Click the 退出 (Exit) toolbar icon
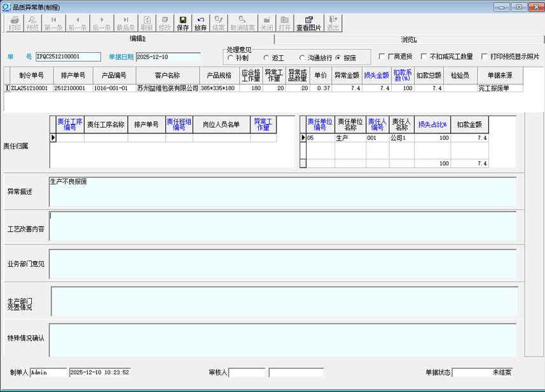 coord(333,24)
